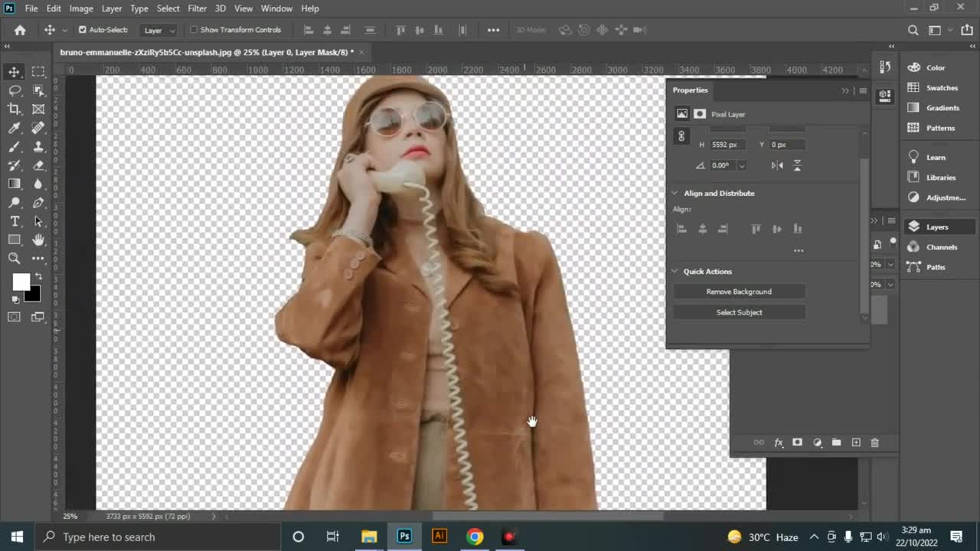Select the Pen tool
The height and width of the screenshot is (551, 980).
(38, 203)
